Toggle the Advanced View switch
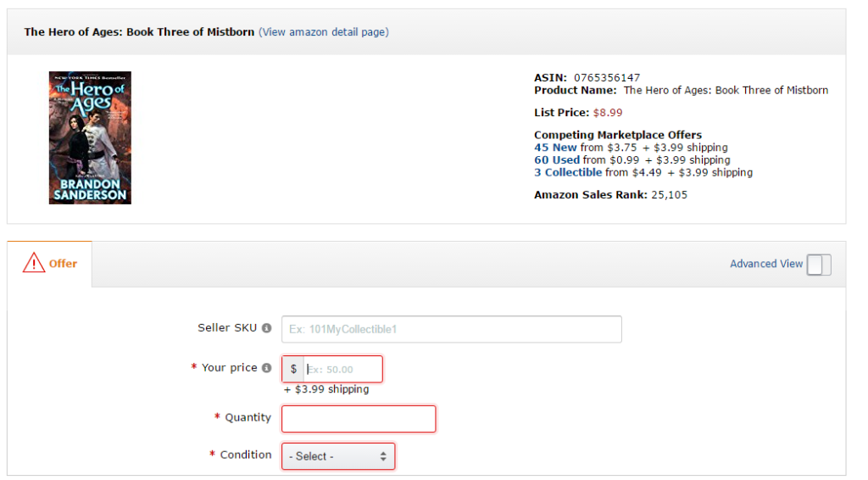Image resolution: width=868 pixels, height=480 pixels. (819, 265)
